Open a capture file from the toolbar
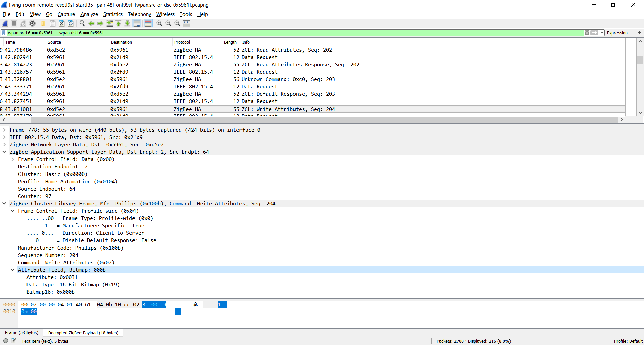Screen dimensions: 644x345 click(x=43, y=23)
